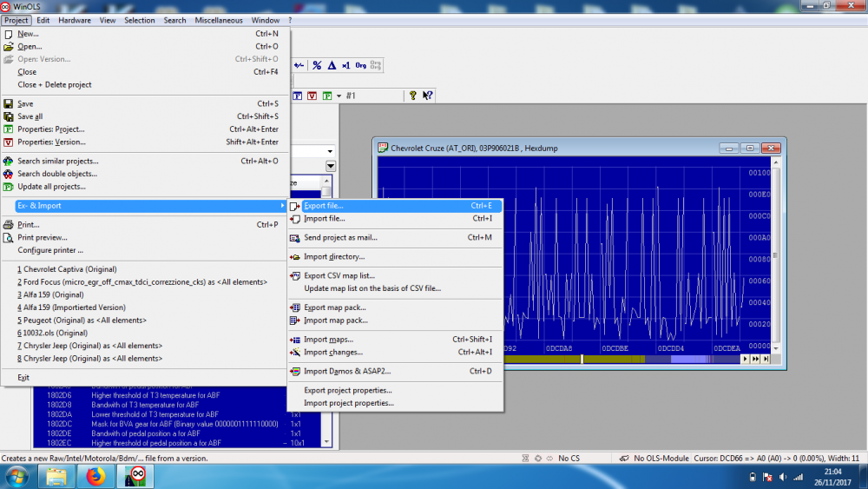Click the x1 factor toolbar icon
Viewport: 868px width, 489px height.
click(x=346, y=65)
